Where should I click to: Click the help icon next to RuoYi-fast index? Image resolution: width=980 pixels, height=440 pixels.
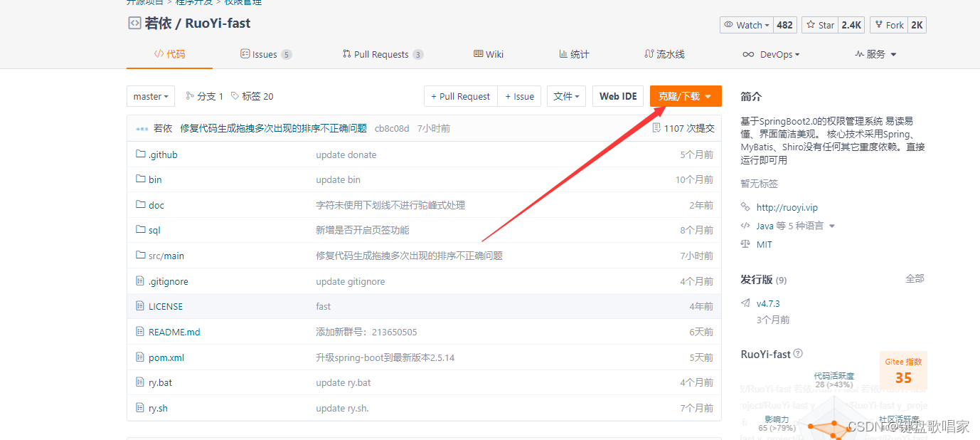point(798,354)
